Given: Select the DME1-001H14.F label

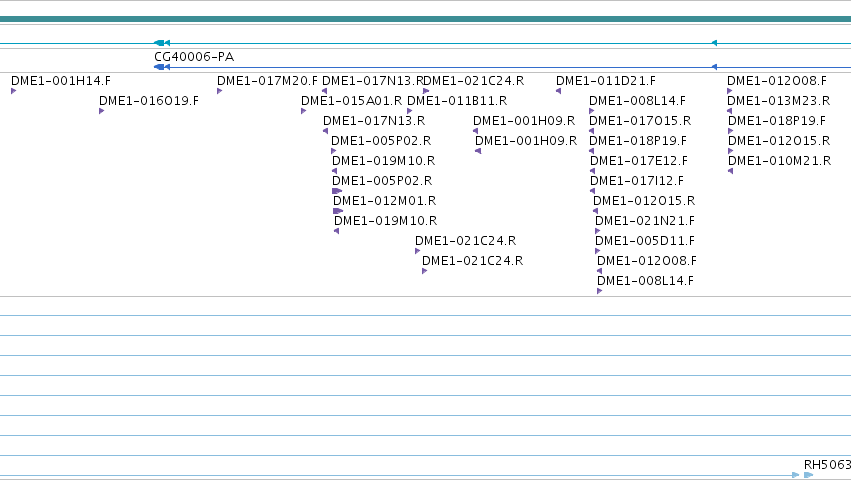Looking at the screenshot, I should point(61,81).
